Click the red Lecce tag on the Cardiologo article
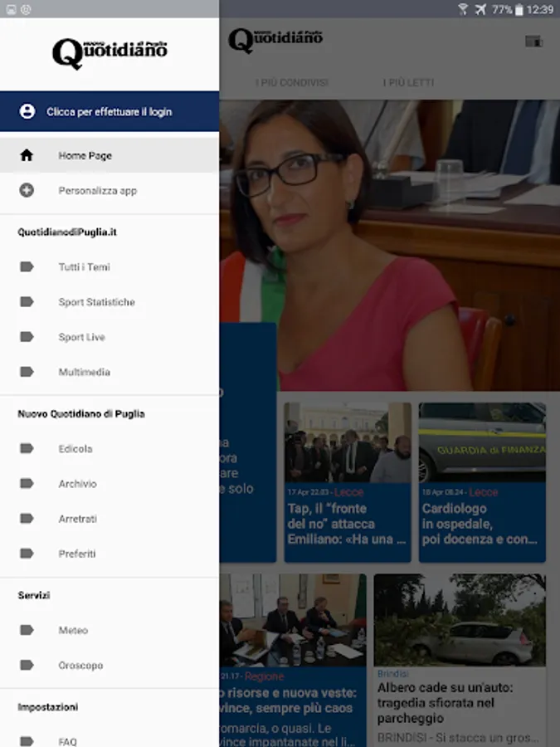 (483, 492)
